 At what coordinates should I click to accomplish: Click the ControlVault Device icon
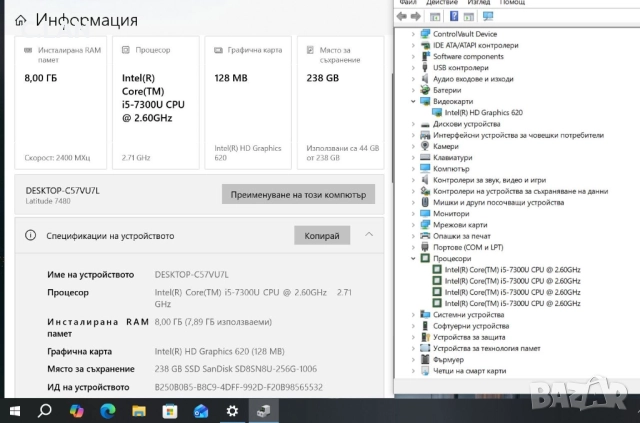coord(425,34)
